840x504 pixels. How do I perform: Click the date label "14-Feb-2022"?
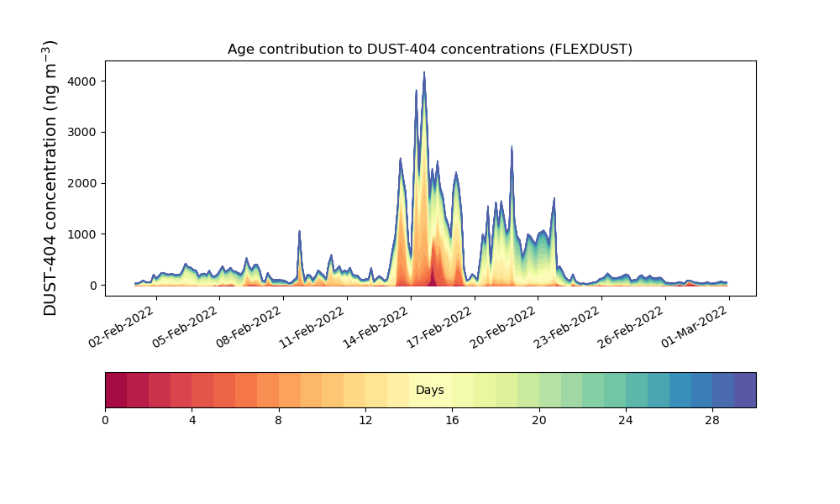pos(375,328)
